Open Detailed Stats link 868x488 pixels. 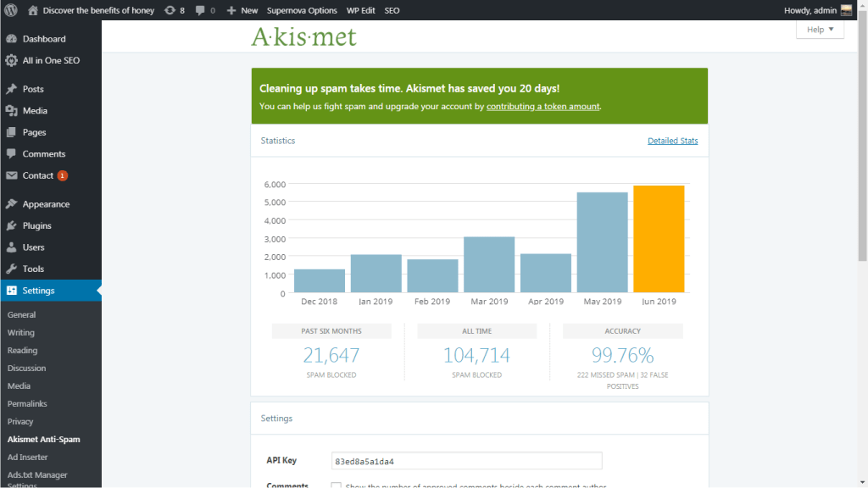[672, 141]
